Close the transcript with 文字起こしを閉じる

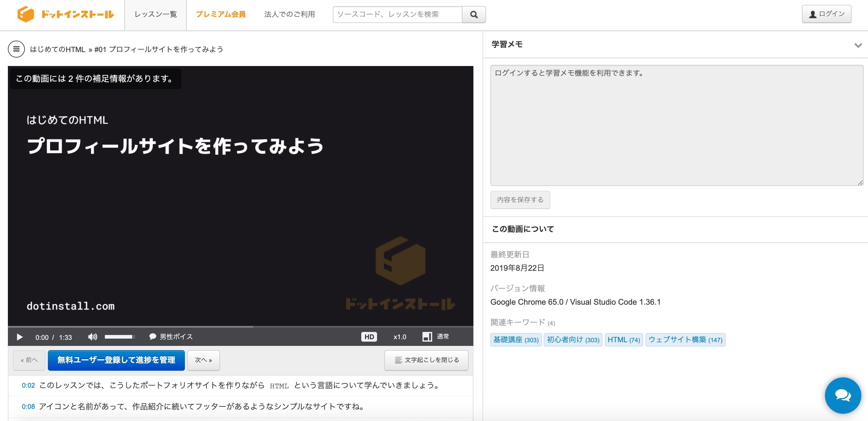coord(426,360)
